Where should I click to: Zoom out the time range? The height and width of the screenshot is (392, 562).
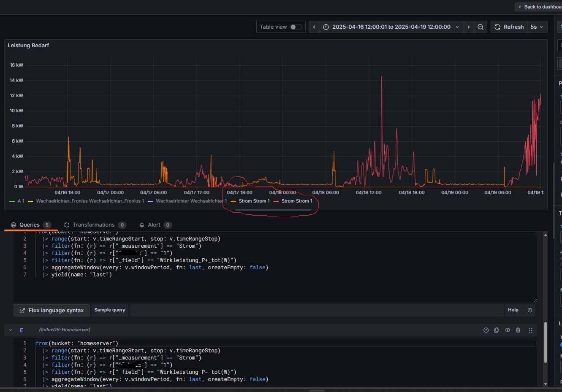point(481,27)
